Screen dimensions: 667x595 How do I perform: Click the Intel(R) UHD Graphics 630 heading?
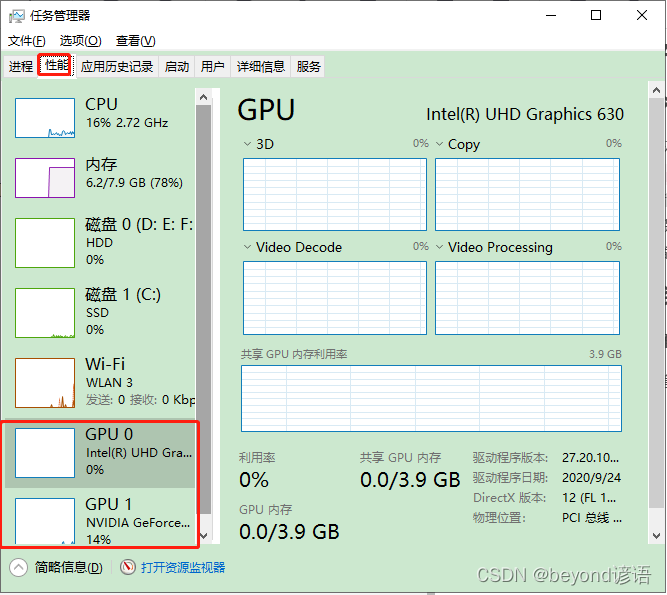[x=525, y=114]
